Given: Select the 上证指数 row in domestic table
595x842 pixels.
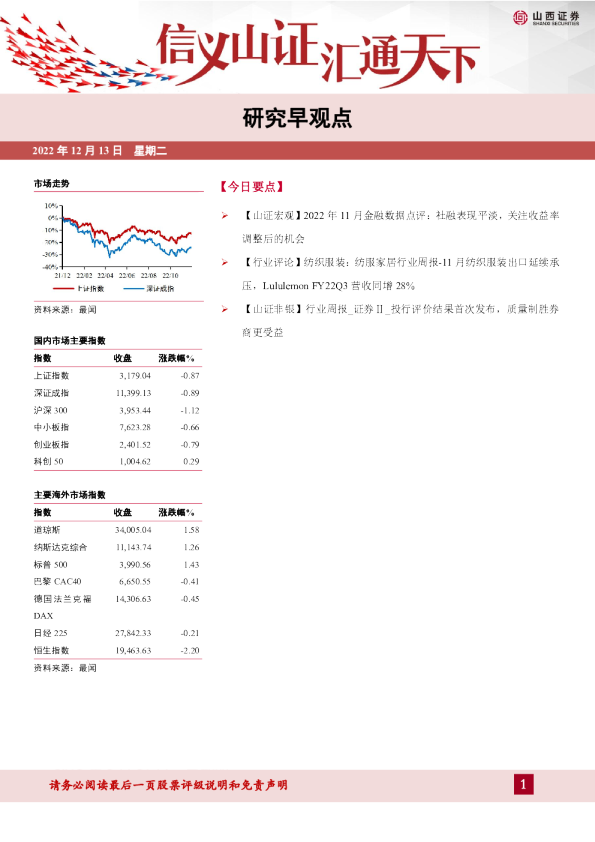Looking at the screenshot, I should [x=117, y=376].
